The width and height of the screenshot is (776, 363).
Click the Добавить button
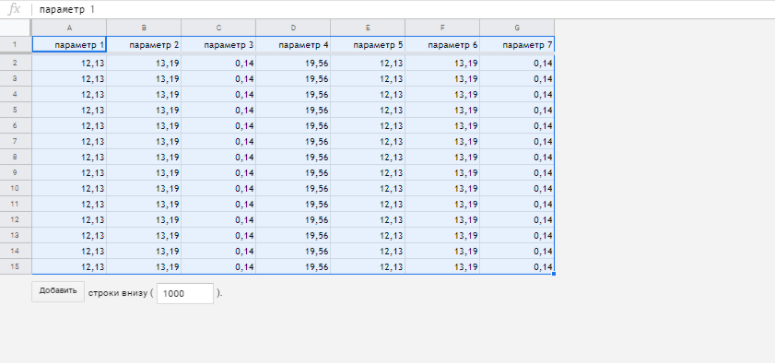tap(58, 291)
